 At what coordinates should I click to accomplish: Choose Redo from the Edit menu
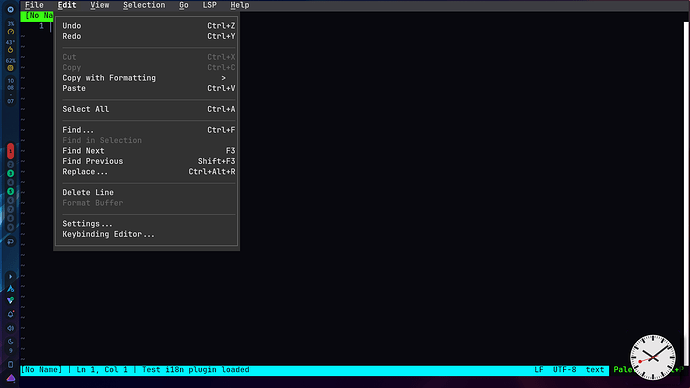[x=148, y=37]
